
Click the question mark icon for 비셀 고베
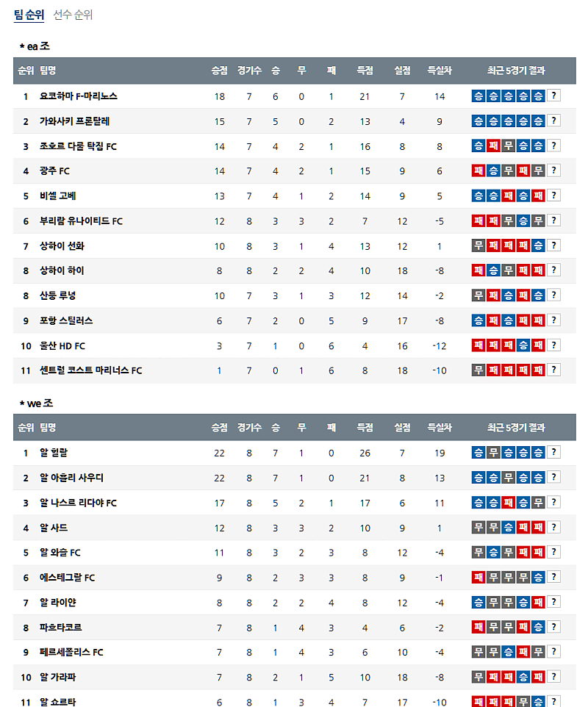(554, 195)
